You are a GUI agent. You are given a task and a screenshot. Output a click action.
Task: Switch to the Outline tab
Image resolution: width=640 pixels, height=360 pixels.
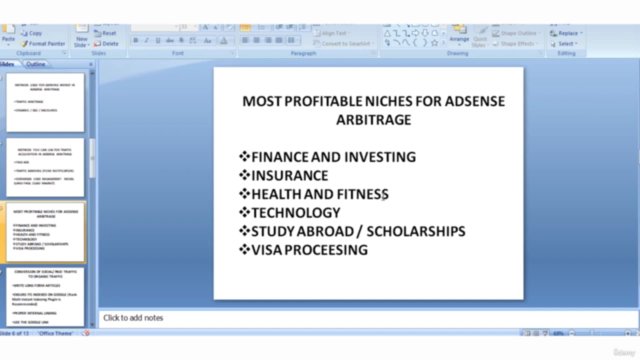pos(36,64)
